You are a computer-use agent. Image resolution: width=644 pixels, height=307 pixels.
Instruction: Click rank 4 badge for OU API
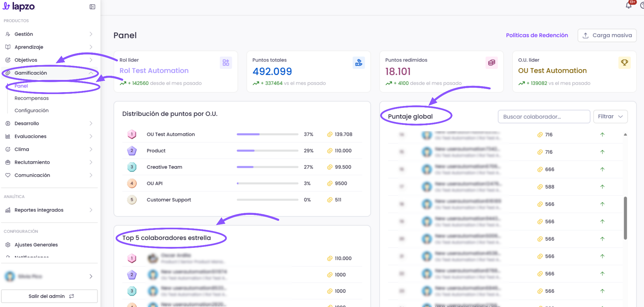(x=132, y=183)
